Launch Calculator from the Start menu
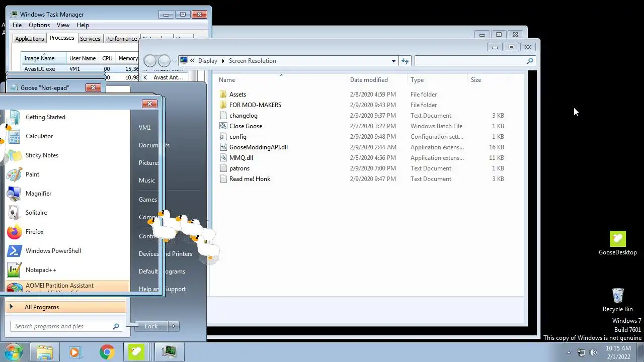 pyautogui.click(x=14, y=136)
